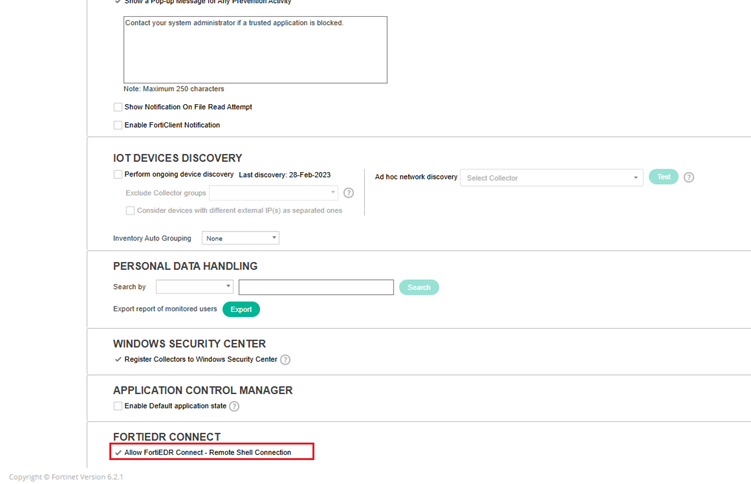Image resolution: width=751 pixels, height=484 pixels.
Task: Open help for Register Collectors to Windows Security Center
Action: pos(285,360)
